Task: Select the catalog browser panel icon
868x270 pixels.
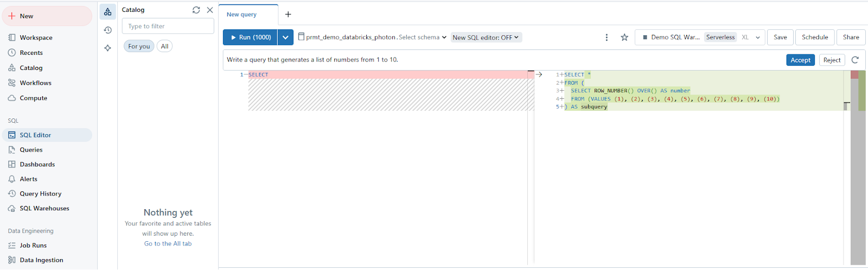Action: [x=107, y=11]
